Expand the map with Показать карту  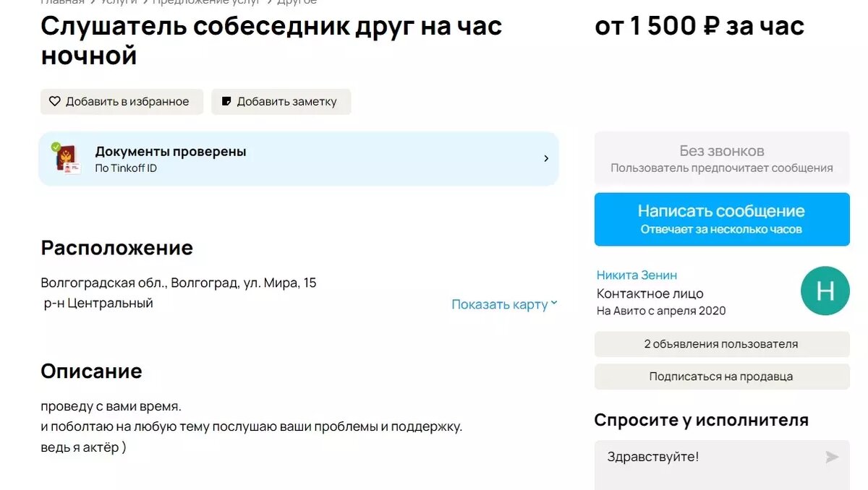click(x=499, y=304)
